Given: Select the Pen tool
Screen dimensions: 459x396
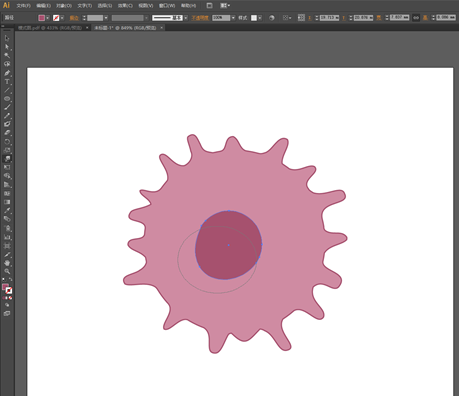Looking at the screenshot, I should pos(7,73).
